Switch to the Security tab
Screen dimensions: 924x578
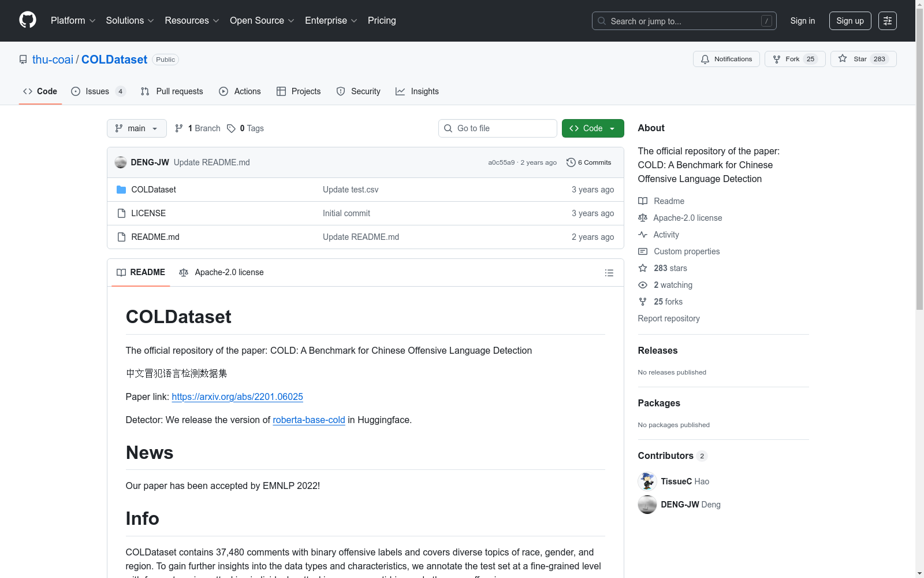pyautogui.click(x=359, y=91)
